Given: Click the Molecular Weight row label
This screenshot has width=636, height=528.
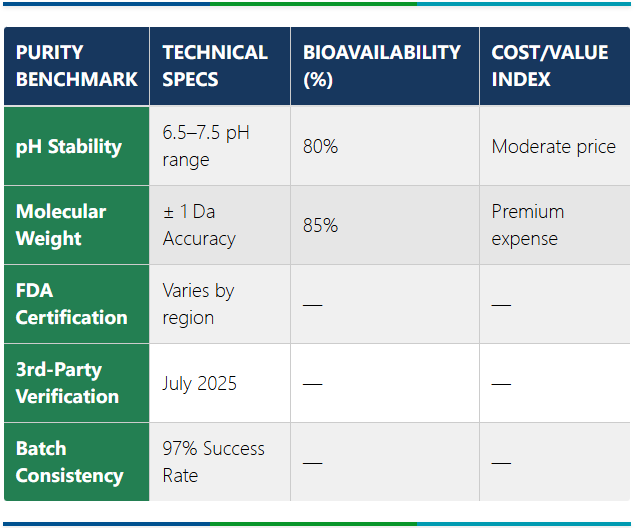Looking at the screenshot, I should (61, 225).
